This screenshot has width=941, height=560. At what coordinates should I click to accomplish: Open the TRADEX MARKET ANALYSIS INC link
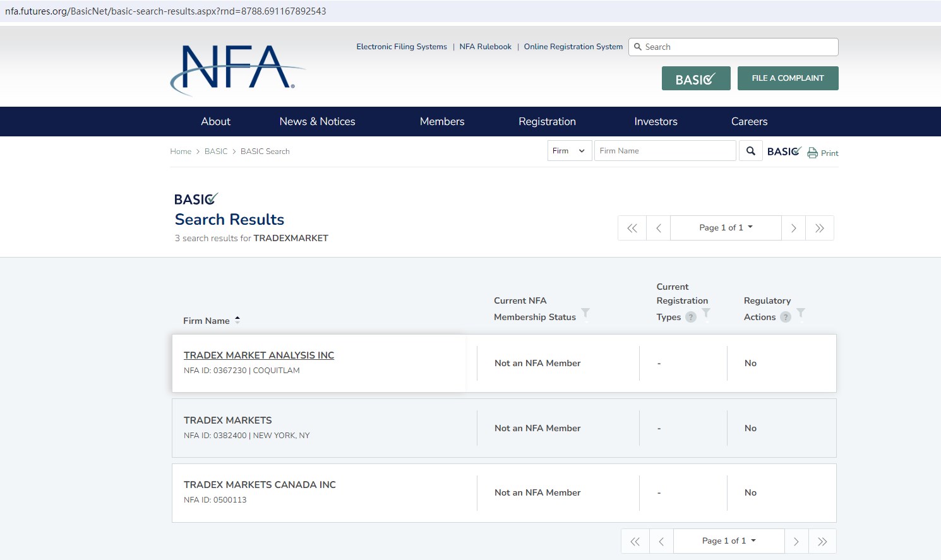click(259, 355)
